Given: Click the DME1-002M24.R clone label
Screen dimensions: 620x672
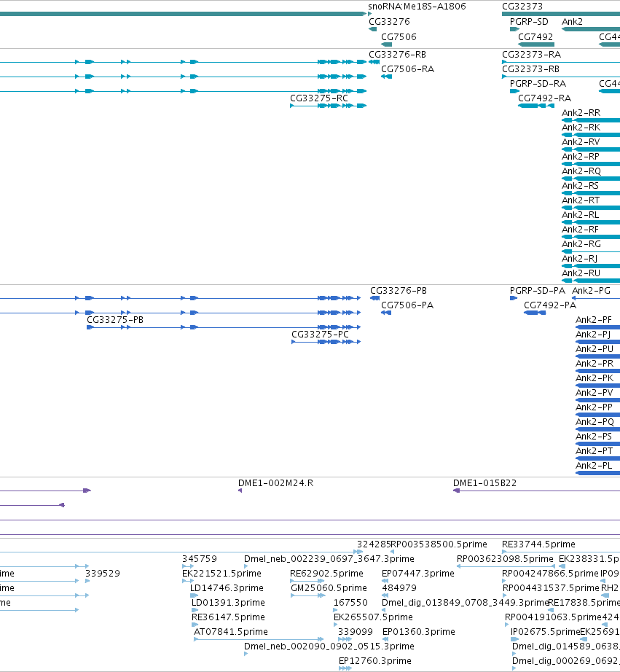Looking at the screenshot, I should [x=275, y=483].
